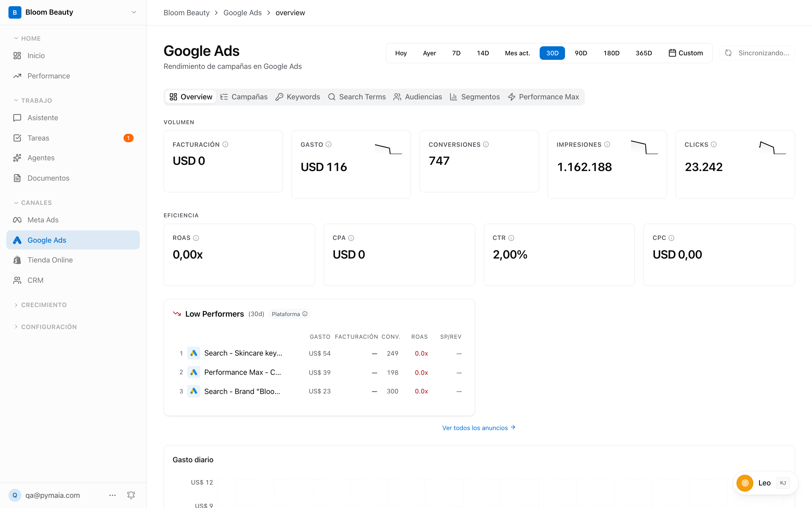Expand the CONFIGURACIÓN section
The image size is (812, 508).
click(x=45, y=327)
